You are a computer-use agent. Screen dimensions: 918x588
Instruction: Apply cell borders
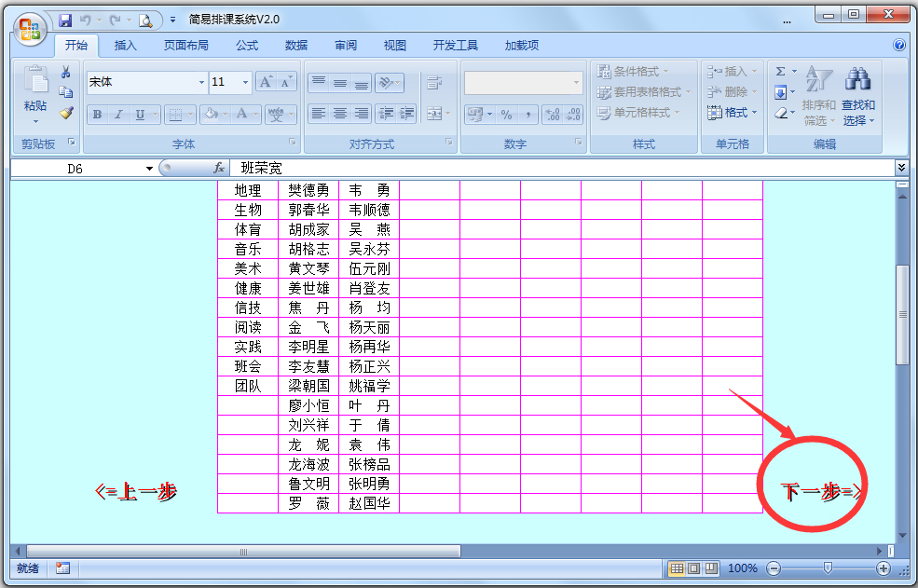(x=175, y=115)
